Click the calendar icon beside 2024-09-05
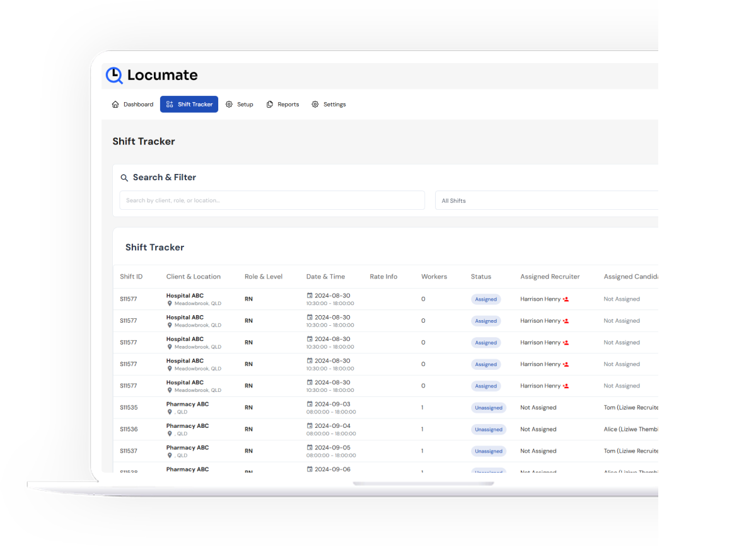Viewport: 756px width, 547px height. tap(310, 447)
